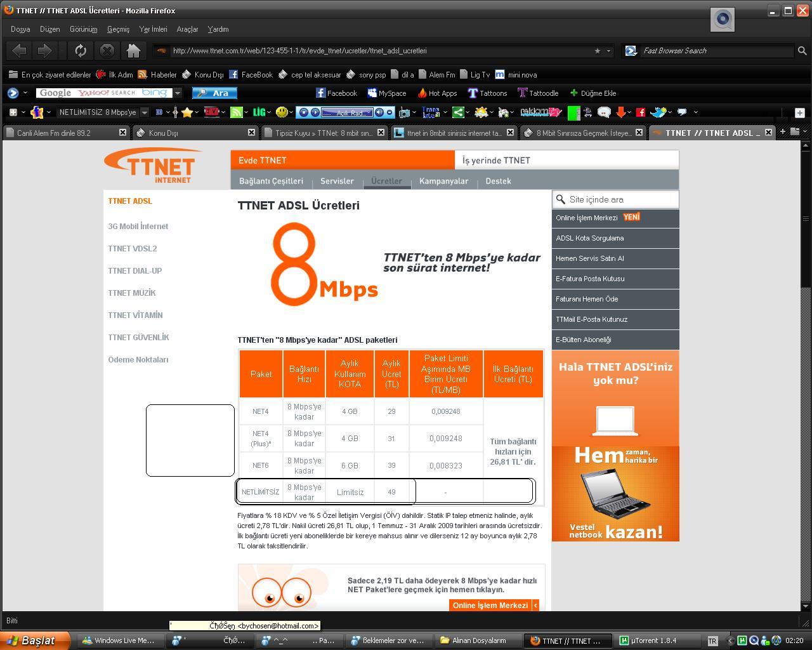This screenshot has width=812, height=650.
Task: Open the Araçlar menu
Action: [x=187, y=29]
